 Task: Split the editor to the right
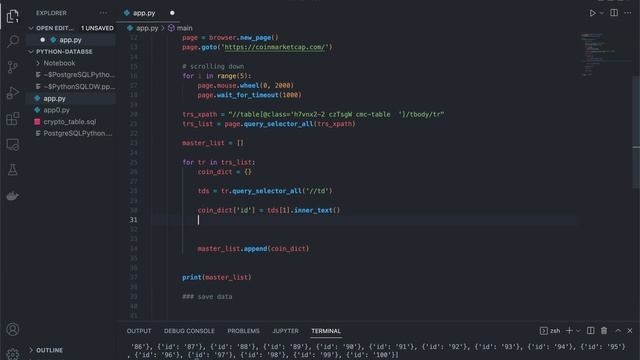(x=614, y=13)
